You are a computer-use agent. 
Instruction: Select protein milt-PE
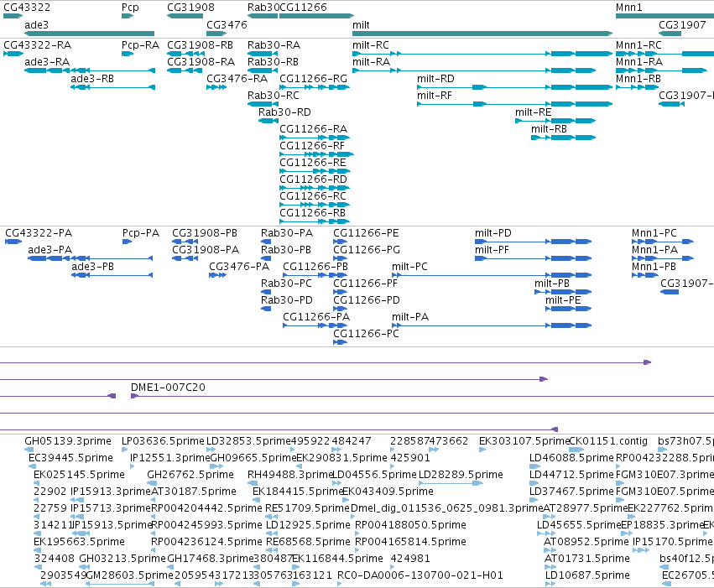pos(569,309)
